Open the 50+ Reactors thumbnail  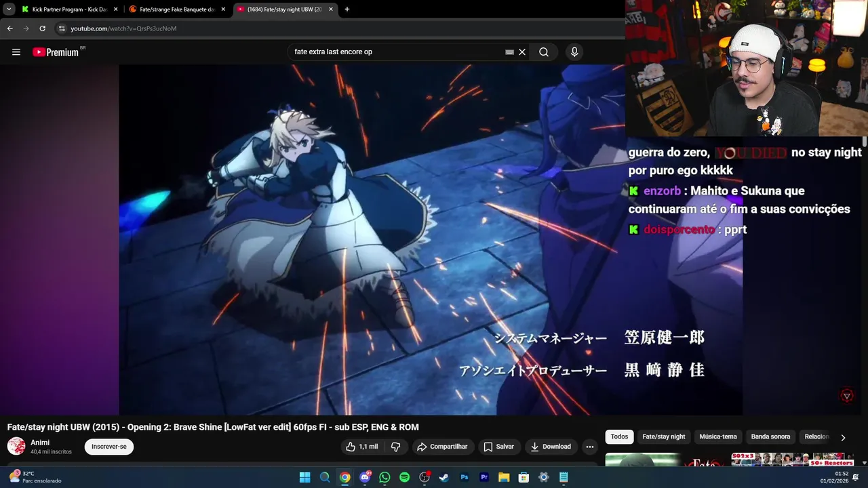tap(793, 460)
